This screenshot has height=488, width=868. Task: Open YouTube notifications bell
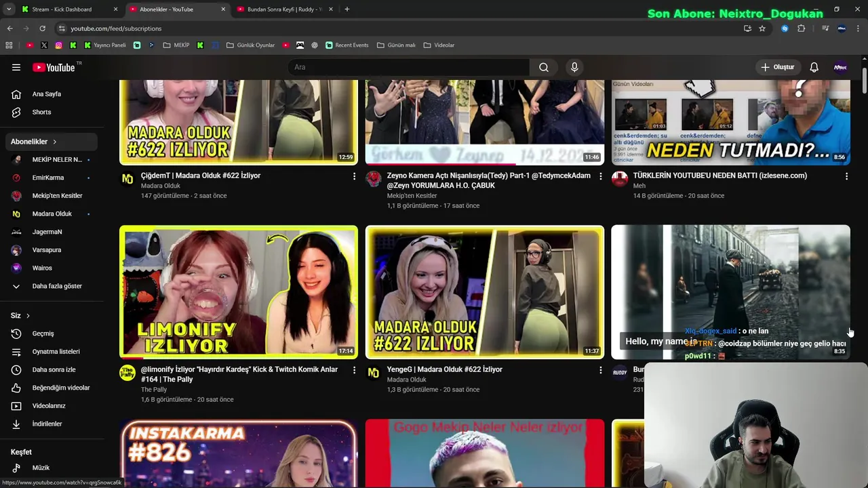click(814, 67)
